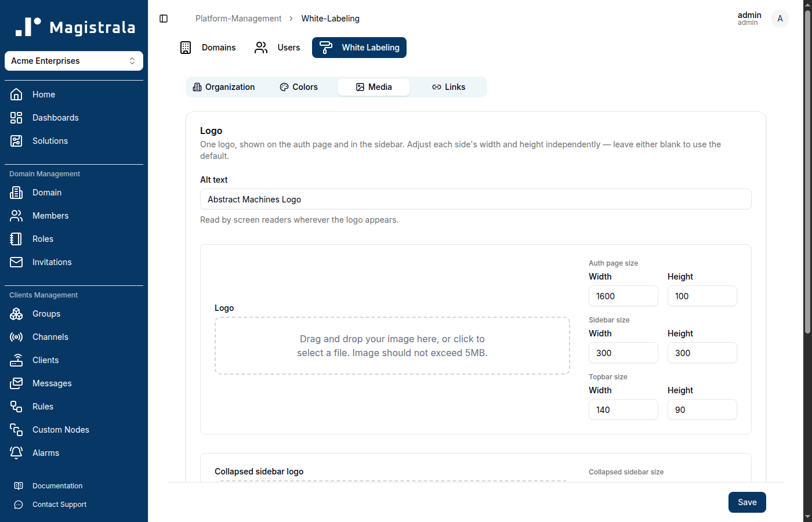This screenshot has height=522, width=812.
Task: Click the logo image upload drop zone
Action: (x=392, y=346)
